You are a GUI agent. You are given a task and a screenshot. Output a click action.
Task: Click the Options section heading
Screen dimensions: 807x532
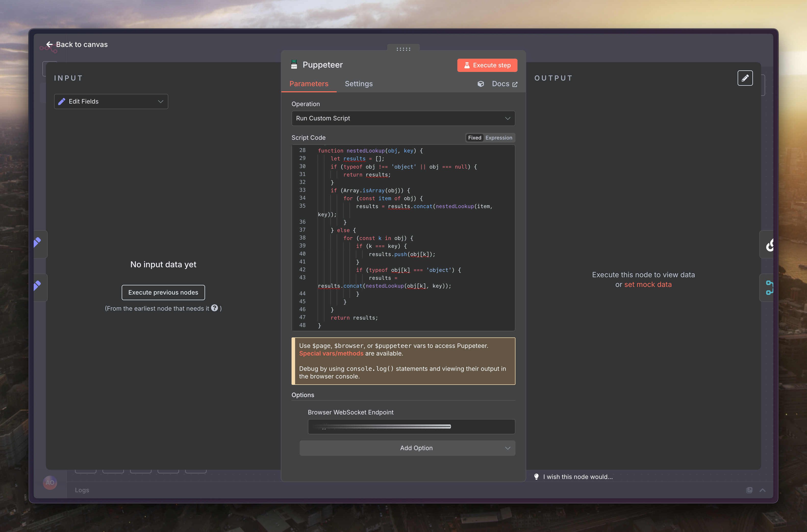pos(302,395)
